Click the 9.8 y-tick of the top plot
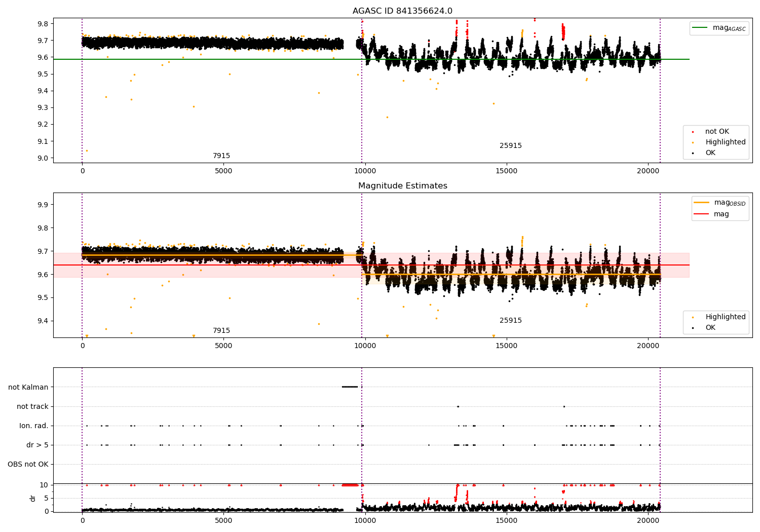This screenshot has height=532, width=760. click(43, 24)
